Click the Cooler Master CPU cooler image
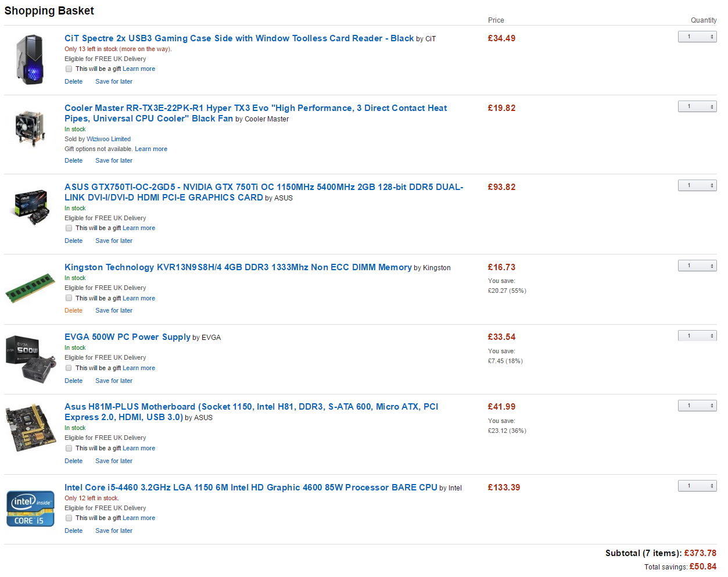Viewport: 728px width, 577px height. click(30, 128)
